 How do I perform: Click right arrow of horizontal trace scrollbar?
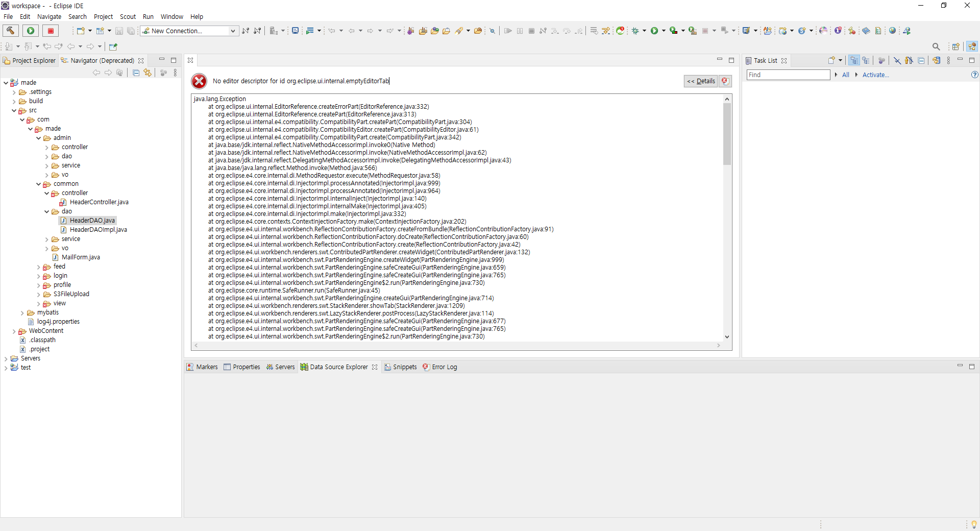[719, 346]
